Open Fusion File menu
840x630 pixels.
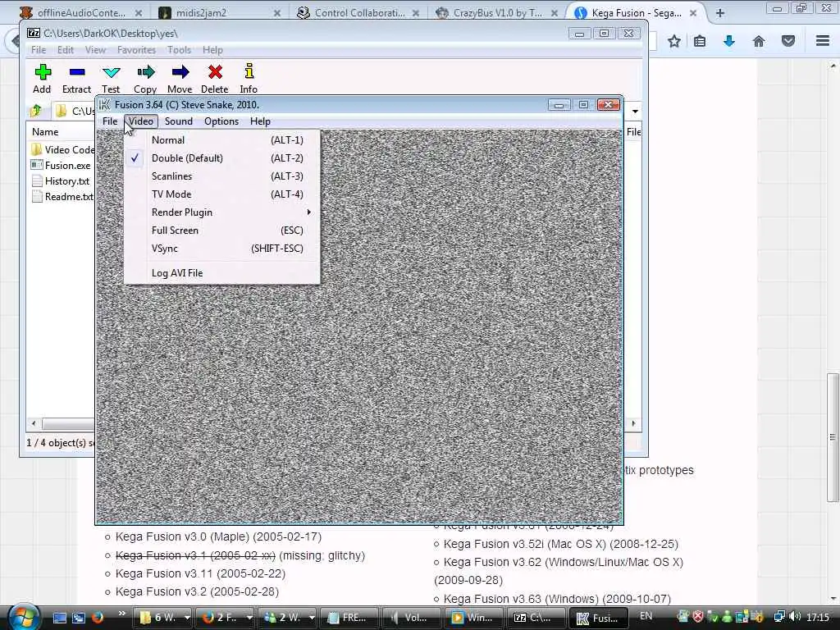coord(110,121)
